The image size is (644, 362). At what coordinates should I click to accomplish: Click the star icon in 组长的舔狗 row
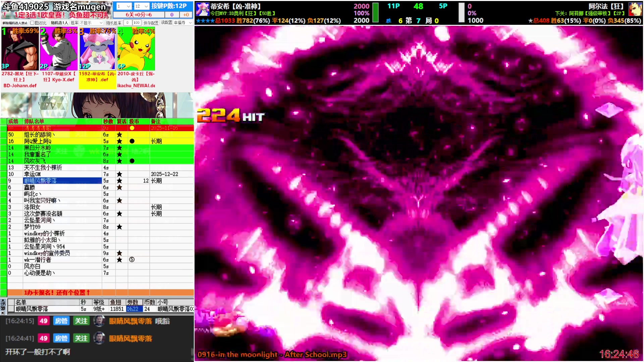pyautogui.click(x=119, y=134)
